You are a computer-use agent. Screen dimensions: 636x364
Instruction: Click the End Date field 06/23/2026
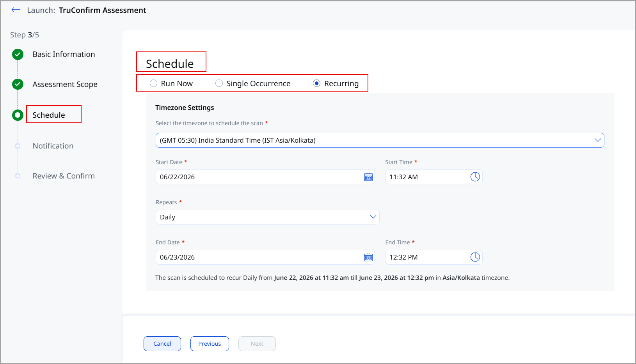pos(265,257)
